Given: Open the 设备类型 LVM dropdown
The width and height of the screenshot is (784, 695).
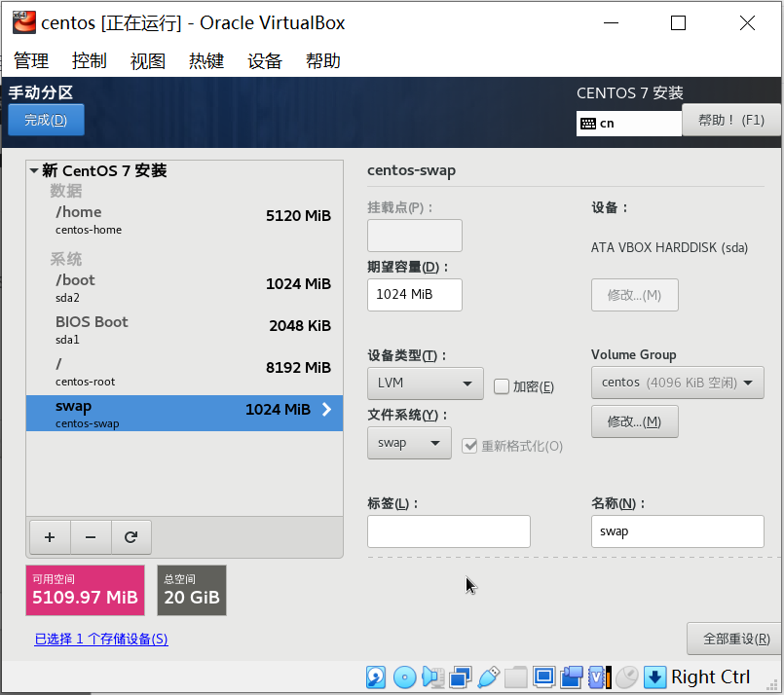Looking at the screenshot, I should coord(425,384).
